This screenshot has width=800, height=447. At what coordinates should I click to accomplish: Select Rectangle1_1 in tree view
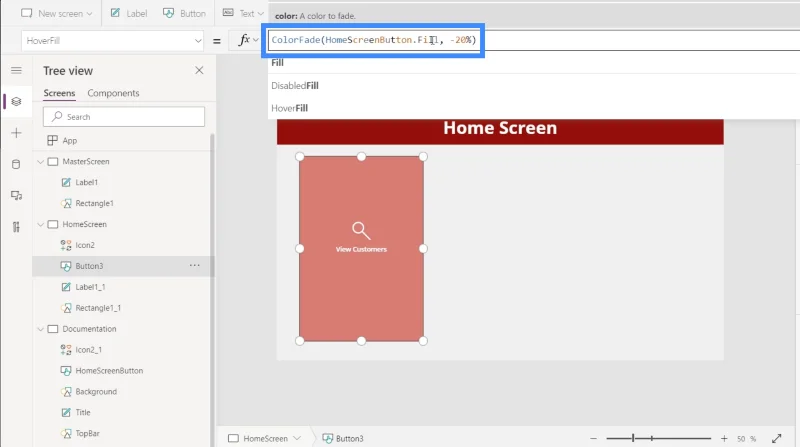(98, 308)
